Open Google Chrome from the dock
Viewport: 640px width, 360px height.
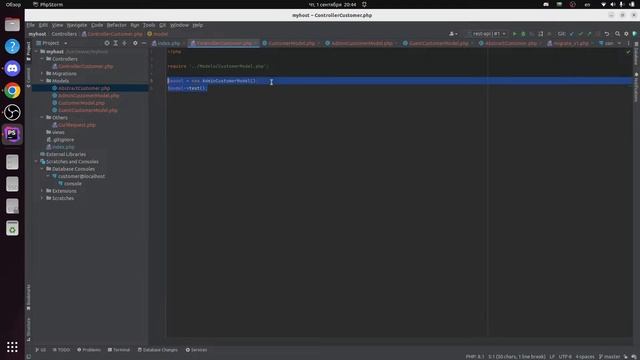point(12,90)
